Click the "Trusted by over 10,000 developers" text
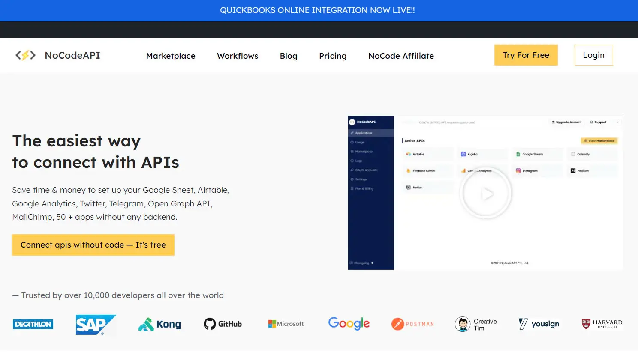 click(118, 295)
